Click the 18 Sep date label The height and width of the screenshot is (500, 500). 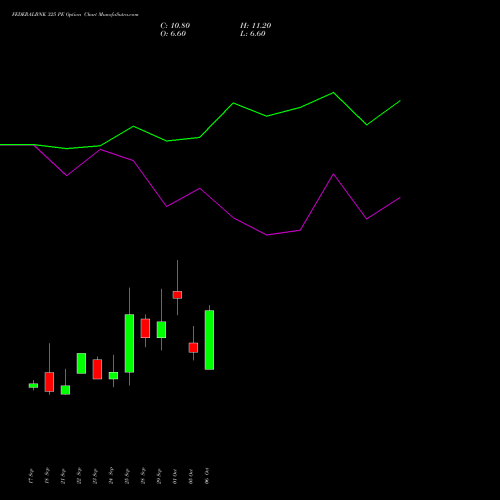[47, 476]
